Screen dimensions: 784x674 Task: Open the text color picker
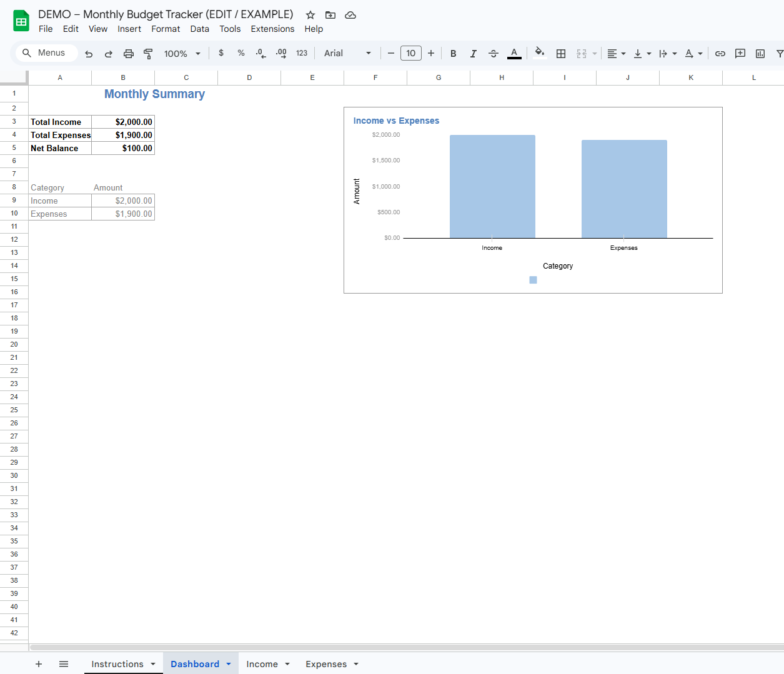514,54
